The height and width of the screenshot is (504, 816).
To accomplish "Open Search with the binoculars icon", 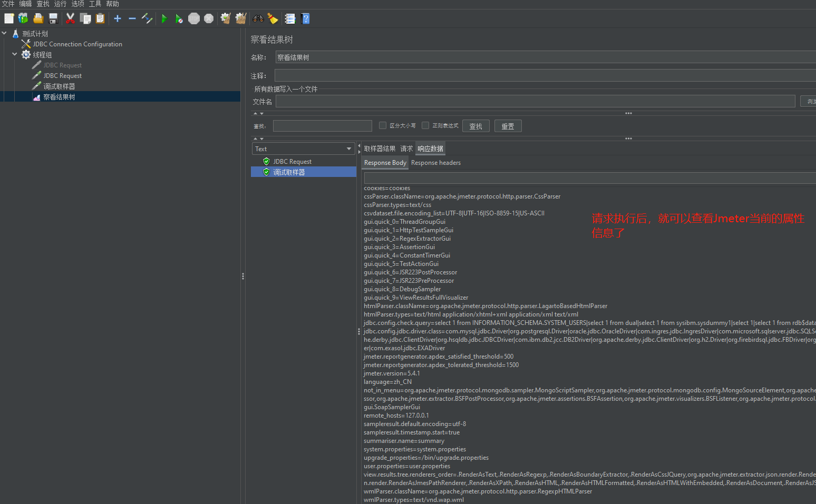I will point(258,18).
